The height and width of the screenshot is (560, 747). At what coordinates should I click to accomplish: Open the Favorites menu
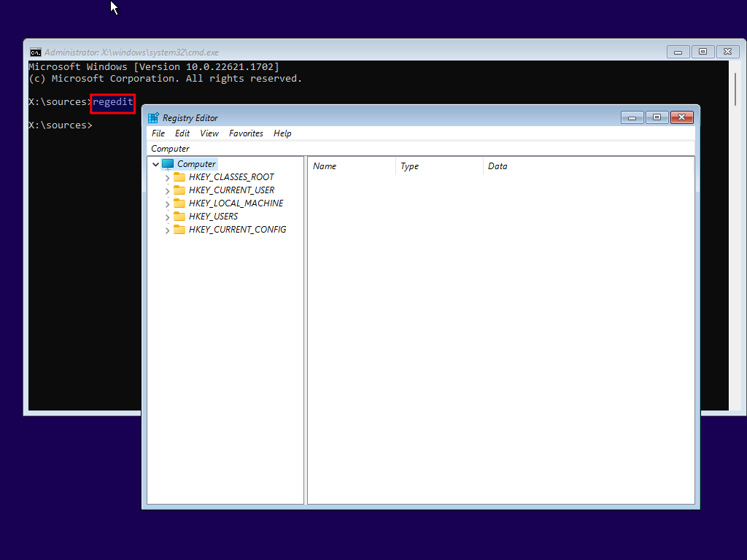tap(246, 133)
